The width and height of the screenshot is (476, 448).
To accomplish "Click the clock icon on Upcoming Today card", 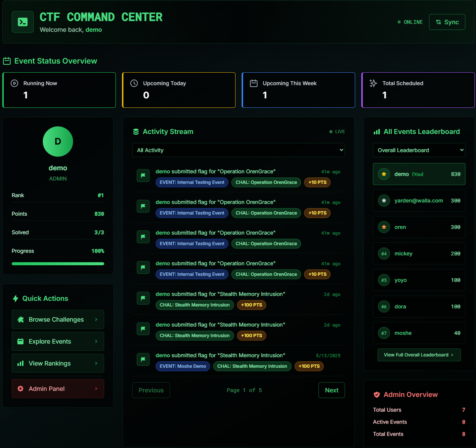I will click(x=134, y=83).
